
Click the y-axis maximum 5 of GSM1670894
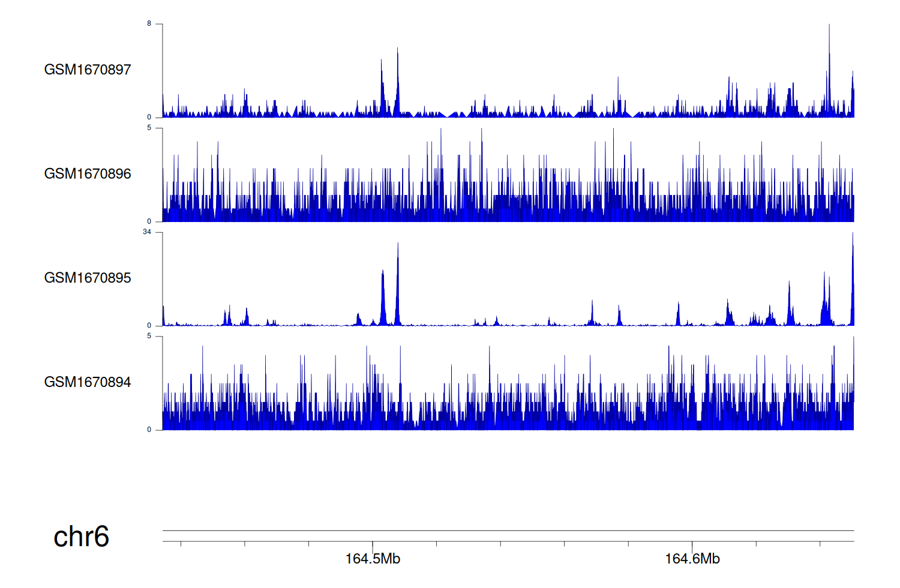pyautogui.click(x=149, y=336)
